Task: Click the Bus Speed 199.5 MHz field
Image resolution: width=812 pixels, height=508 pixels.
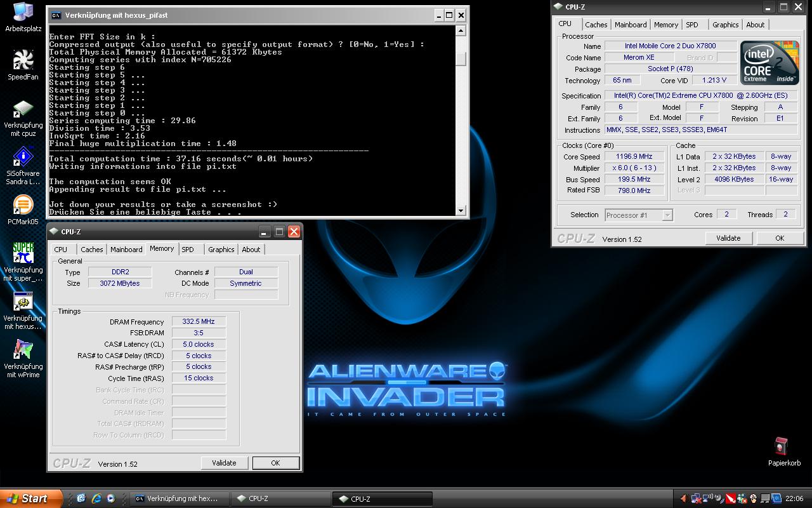Action: coord(634,179)
